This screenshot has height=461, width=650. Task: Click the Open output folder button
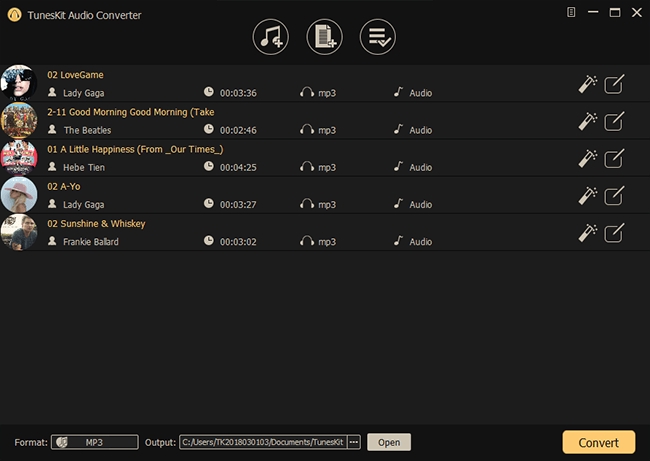(x=388, y=442)
